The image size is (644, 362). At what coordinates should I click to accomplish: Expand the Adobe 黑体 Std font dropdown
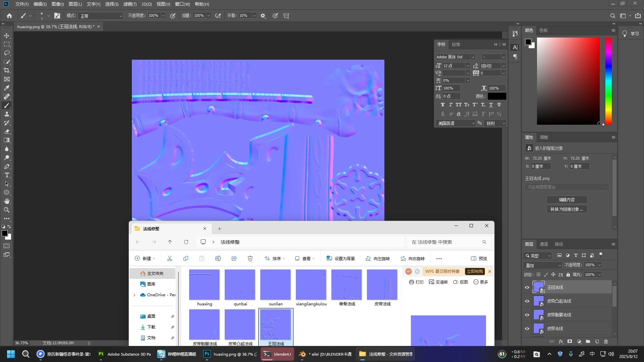point(473,57)
